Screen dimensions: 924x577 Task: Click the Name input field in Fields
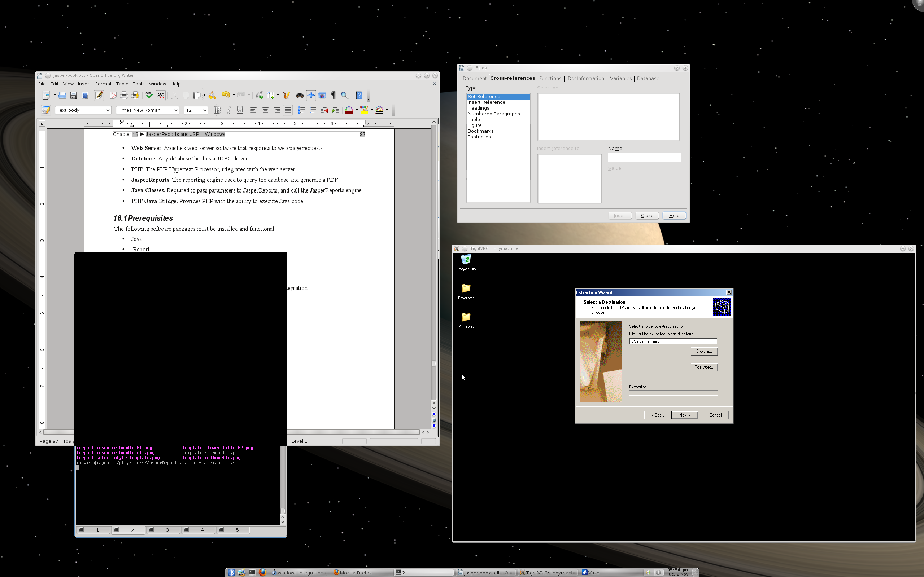[644, 157]
